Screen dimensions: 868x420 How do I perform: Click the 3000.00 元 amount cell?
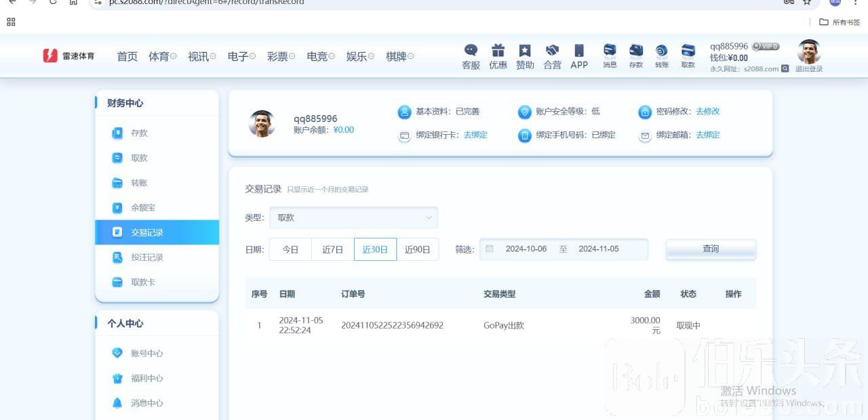pos(645,325)
